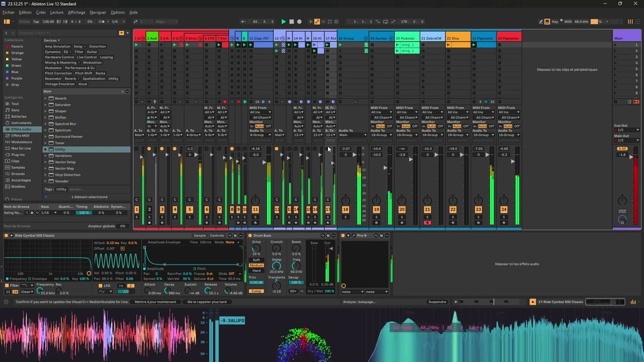Select the 22 Diva track header

pos(458,38)
